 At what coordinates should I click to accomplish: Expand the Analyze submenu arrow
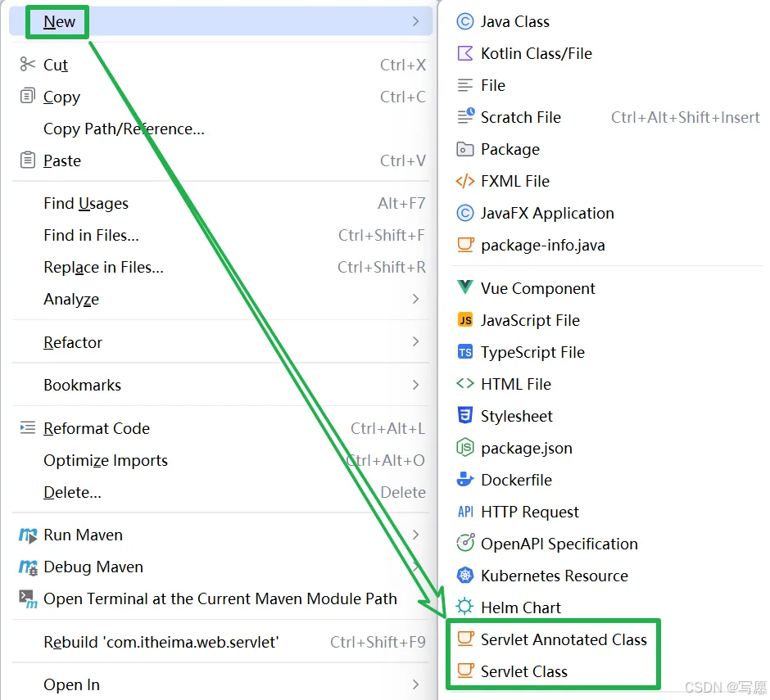point(415,299)
